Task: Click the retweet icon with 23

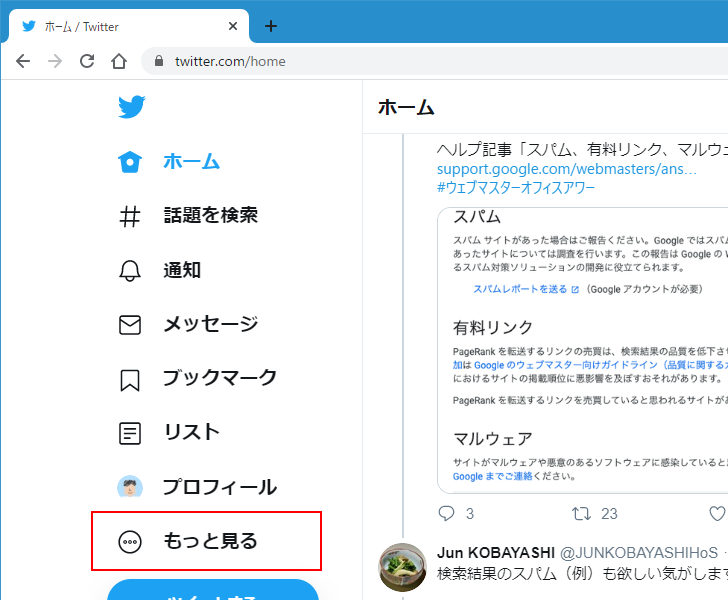Action: pyautogui.click(x=581, y=513)
